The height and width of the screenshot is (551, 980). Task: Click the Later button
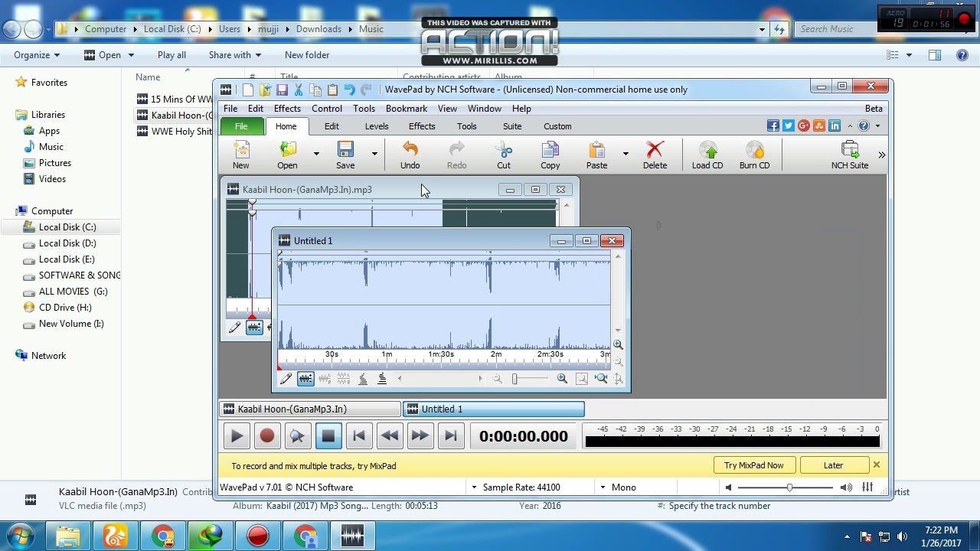click(833, 465)
